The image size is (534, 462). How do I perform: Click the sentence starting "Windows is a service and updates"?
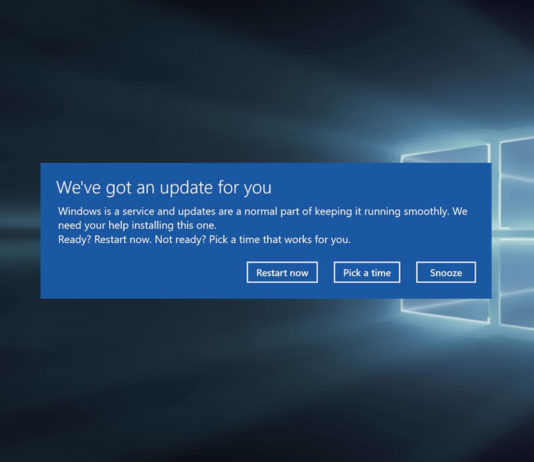coord(263,218)
